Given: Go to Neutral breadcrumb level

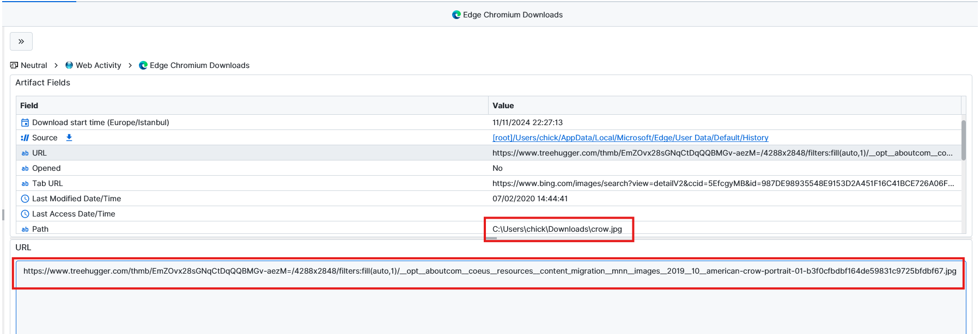Looking at the screenshot, I should (34, 65).
